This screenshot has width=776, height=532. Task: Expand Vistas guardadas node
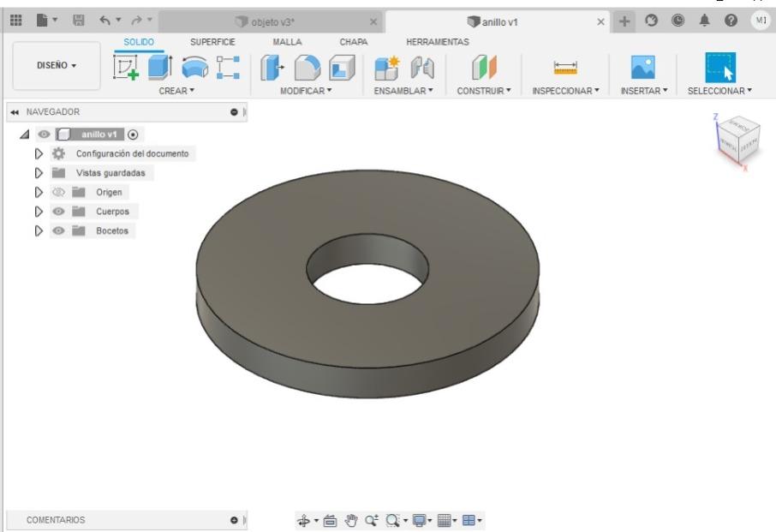click(x=39, y=173)
